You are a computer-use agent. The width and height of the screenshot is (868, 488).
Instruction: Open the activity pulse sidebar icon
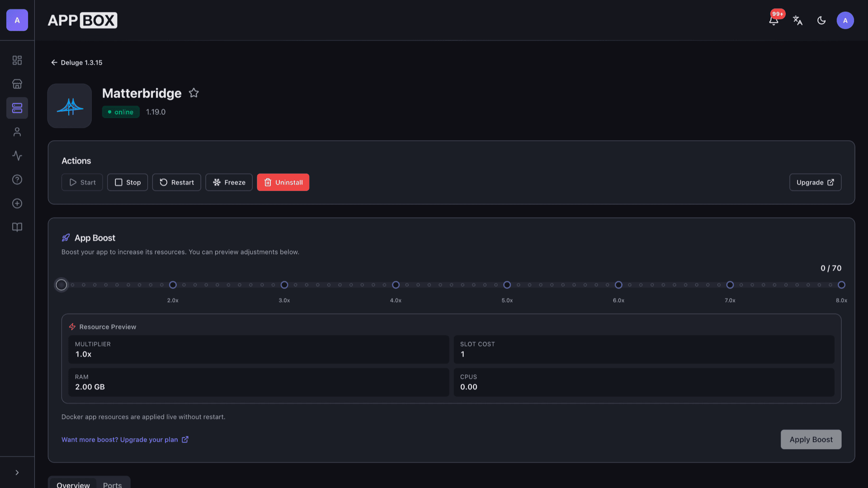pos(17,156)
